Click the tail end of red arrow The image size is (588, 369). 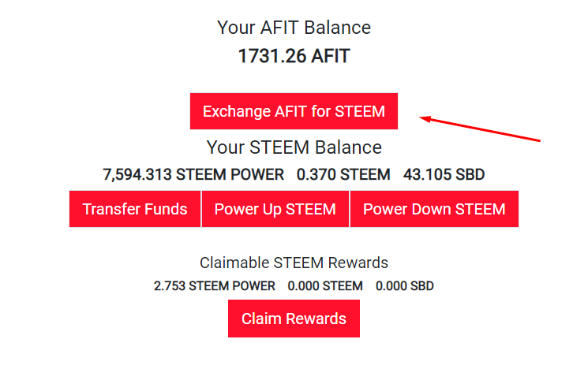click(538, 140)
